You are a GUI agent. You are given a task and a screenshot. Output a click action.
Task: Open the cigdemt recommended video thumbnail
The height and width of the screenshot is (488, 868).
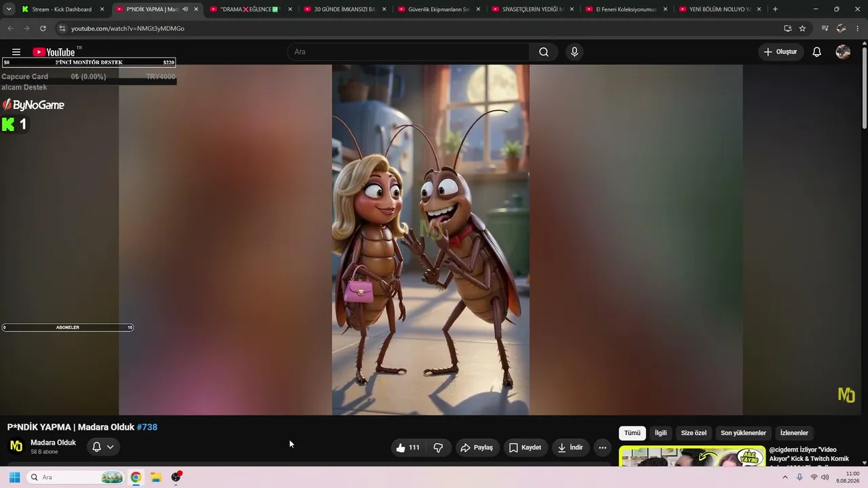click(x=692, y=456)
